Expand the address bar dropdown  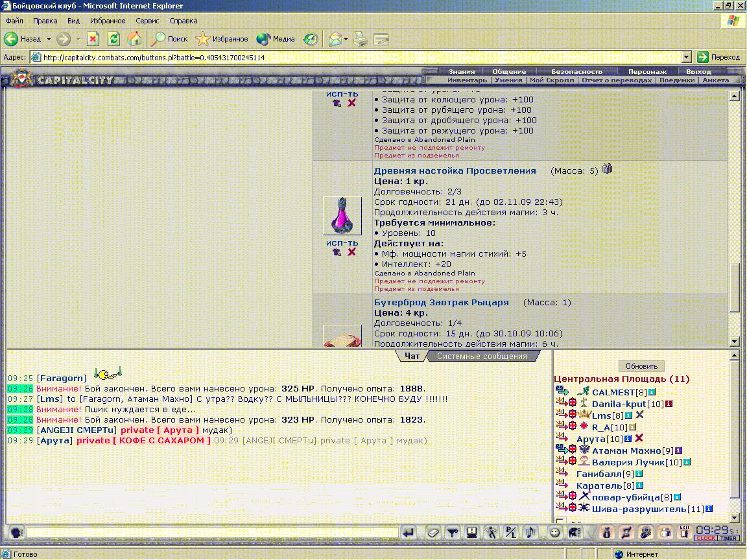pyautogui.click(x=687, y=57)
